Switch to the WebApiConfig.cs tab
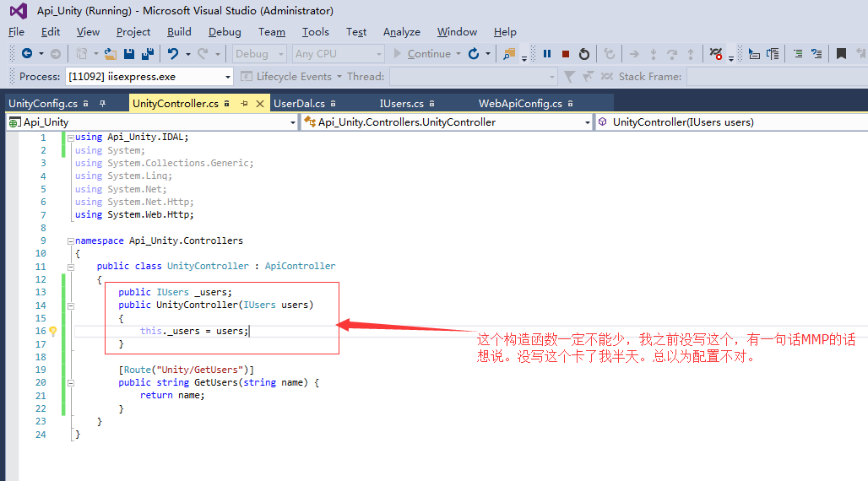 pos(520,104)
